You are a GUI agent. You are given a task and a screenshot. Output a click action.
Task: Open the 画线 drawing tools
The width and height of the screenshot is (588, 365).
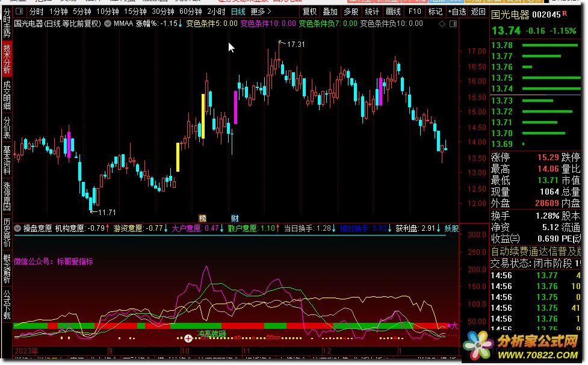393,11
